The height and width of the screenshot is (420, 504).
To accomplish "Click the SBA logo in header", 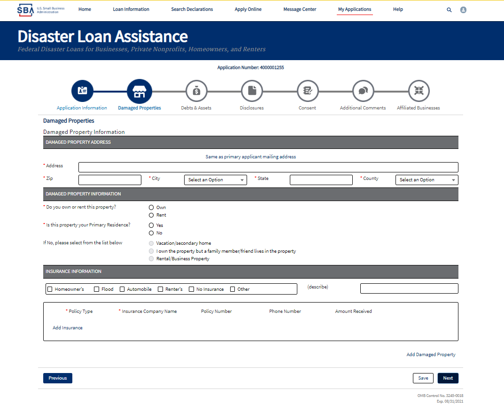I will click(x=41, y=10).
